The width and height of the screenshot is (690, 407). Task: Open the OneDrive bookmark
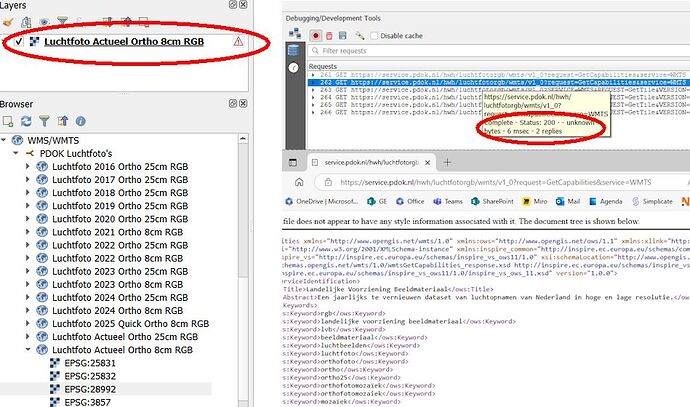tap(322, 201)
